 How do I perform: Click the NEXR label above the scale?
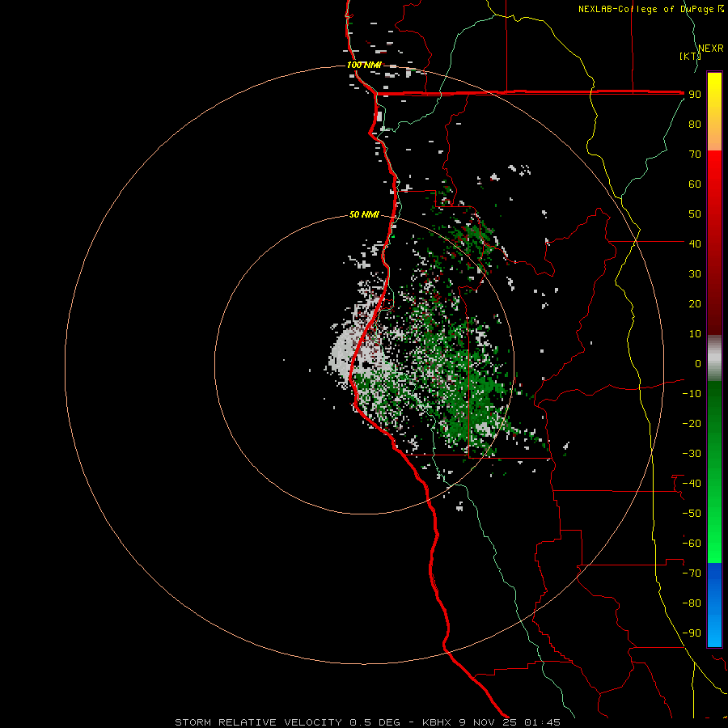(710, 49)
